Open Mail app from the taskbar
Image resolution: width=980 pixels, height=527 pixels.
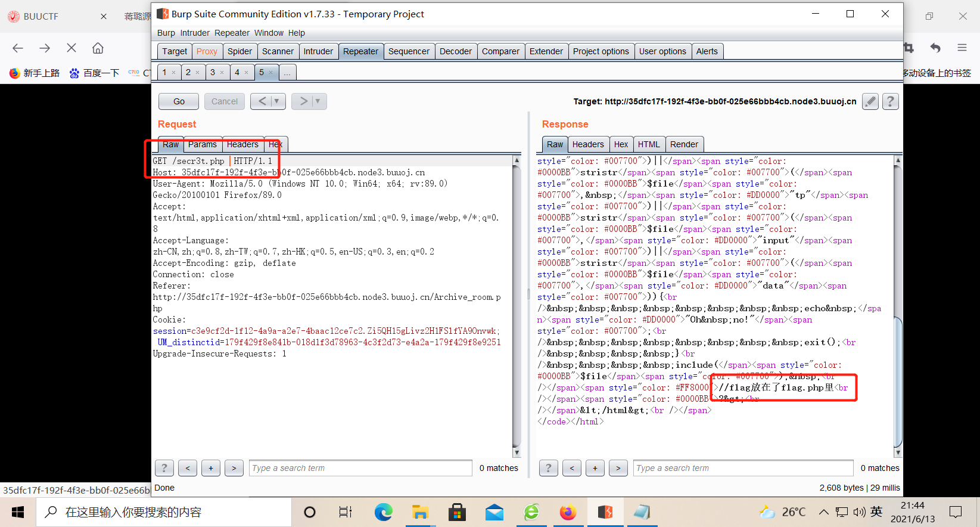tap(494, 512)
